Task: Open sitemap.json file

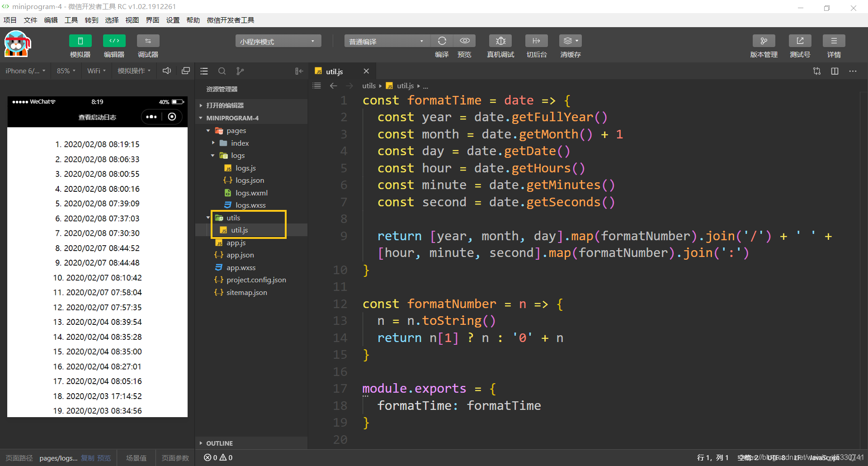Action: pyautogui.click(x=251, y=293)
